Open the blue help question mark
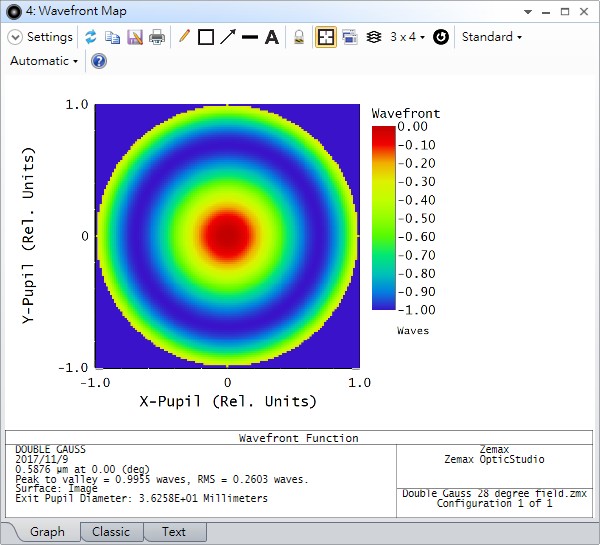The width and height of the screenshot is (600, 545). (98, 61)
